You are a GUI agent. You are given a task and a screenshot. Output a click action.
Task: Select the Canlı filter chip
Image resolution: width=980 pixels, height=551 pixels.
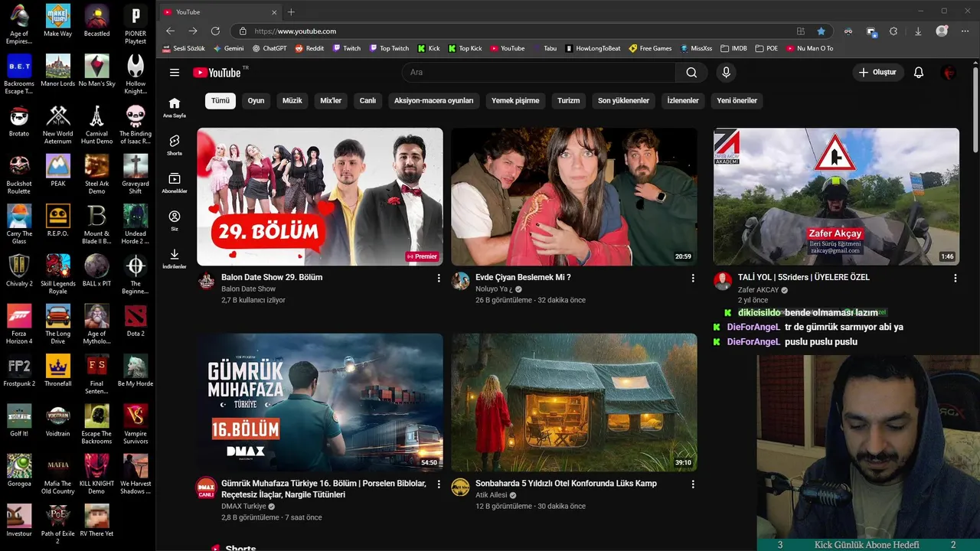click(x=368, y=100)
